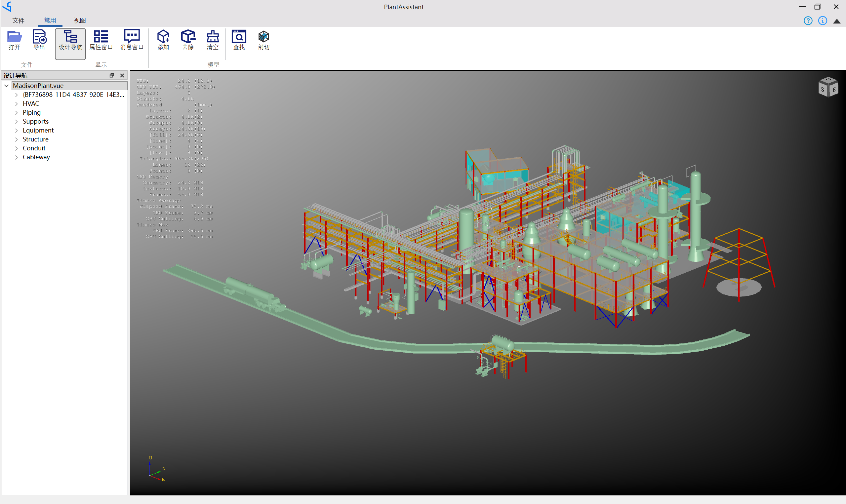Click the view orientation cube
Screen dimensions: 846x504
click(x=828, y=87)
